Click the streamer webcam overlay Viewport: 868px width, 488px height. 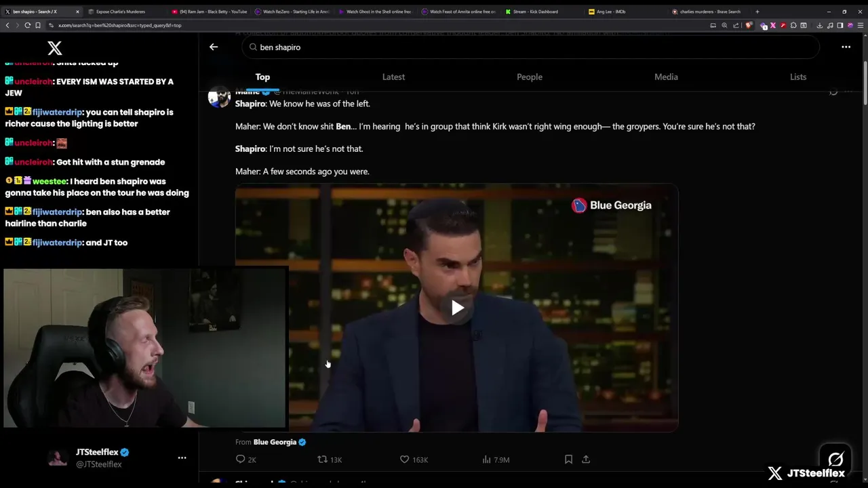(x=145, y=348)
